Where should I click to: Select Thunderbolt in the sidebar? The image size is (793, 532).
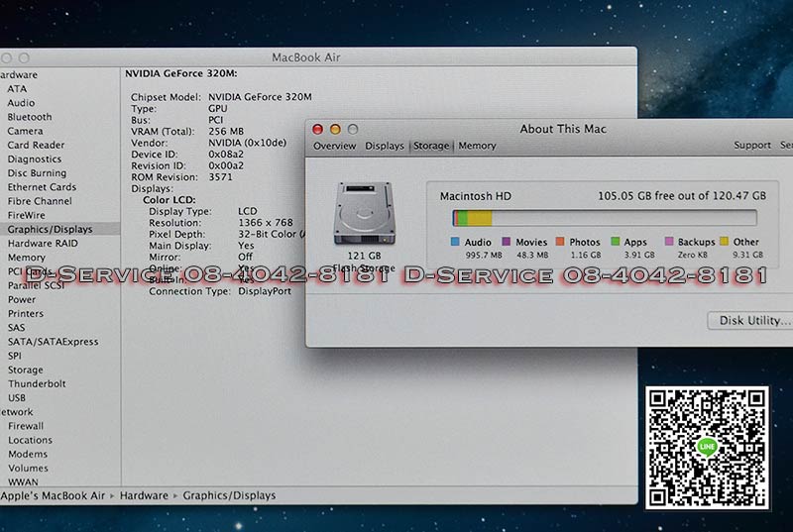37,384
